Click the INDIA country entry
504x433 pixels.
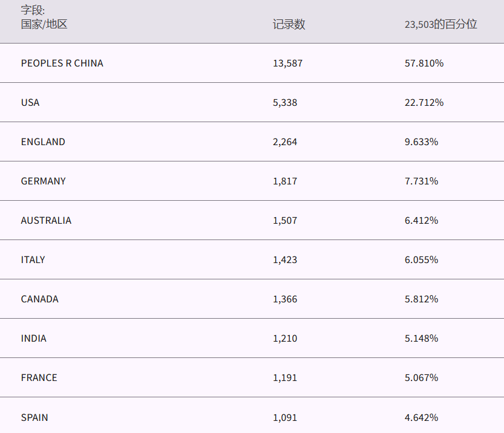(x=33, y=338)
